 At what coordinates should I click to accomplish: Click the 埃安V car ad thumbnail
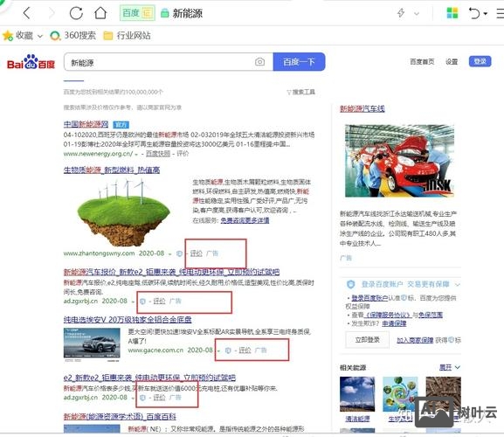pyautogui.click(x=92, y=343)
